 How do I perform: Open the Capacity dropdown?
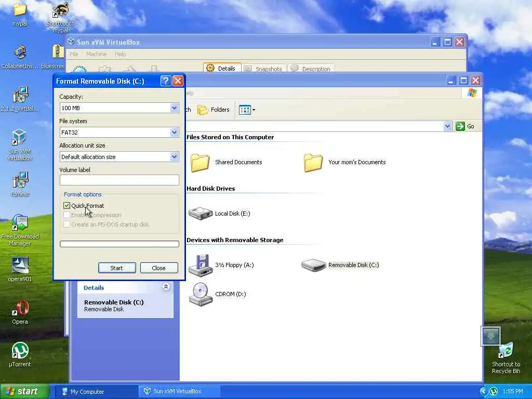174,108
